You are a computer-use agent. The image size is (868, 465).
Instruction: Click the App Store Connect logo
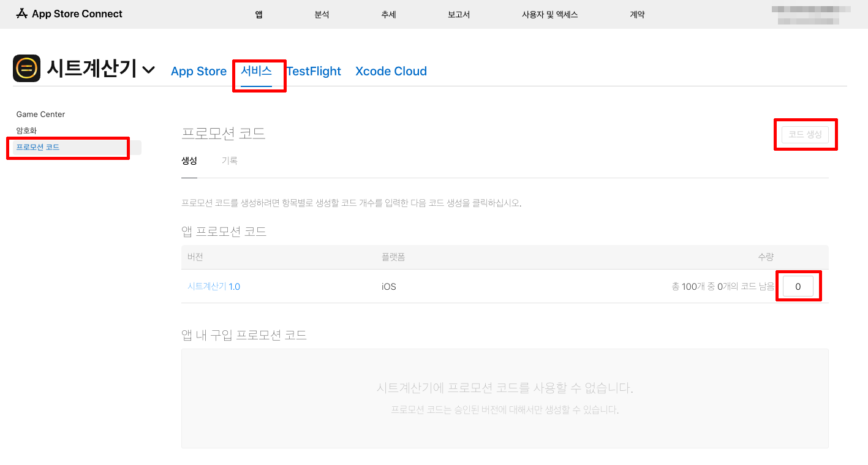coord(69,13)
